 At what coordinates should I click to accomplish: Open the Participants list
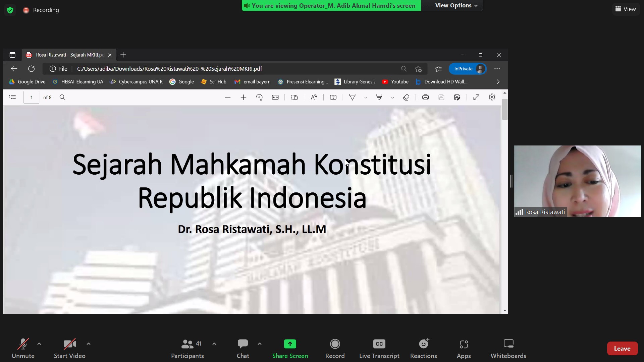(187, 348)
